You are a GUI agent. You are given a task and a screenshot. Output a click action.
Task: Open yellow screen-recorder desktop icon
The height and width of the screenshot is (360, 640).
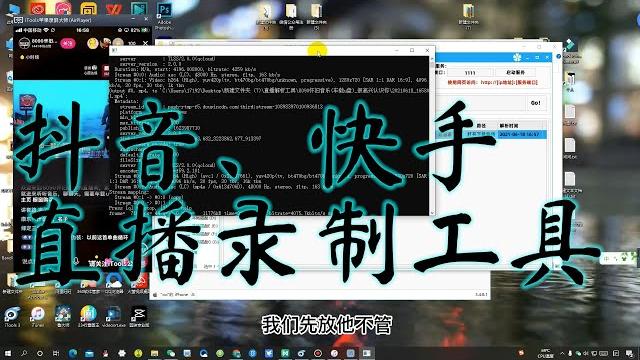(x=88, y=7)
